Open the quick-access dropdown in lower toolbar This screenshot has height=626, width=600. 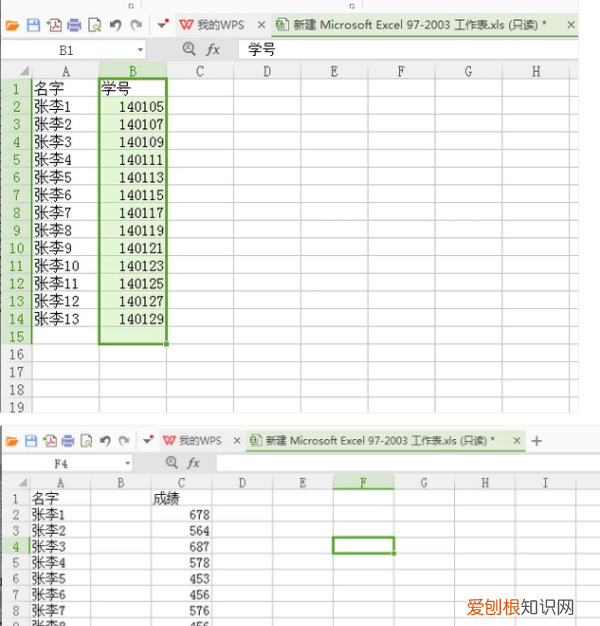(148, 440)
